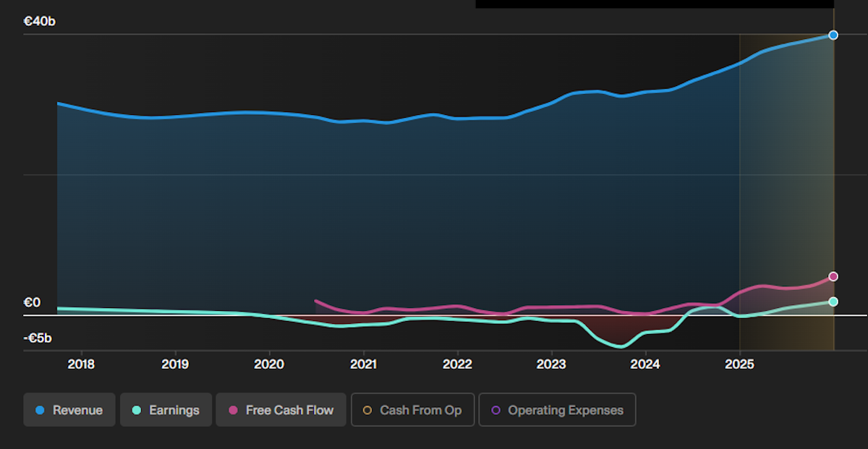
Task: Click the 2021 year axis label
Action: [x=363, y=364]
